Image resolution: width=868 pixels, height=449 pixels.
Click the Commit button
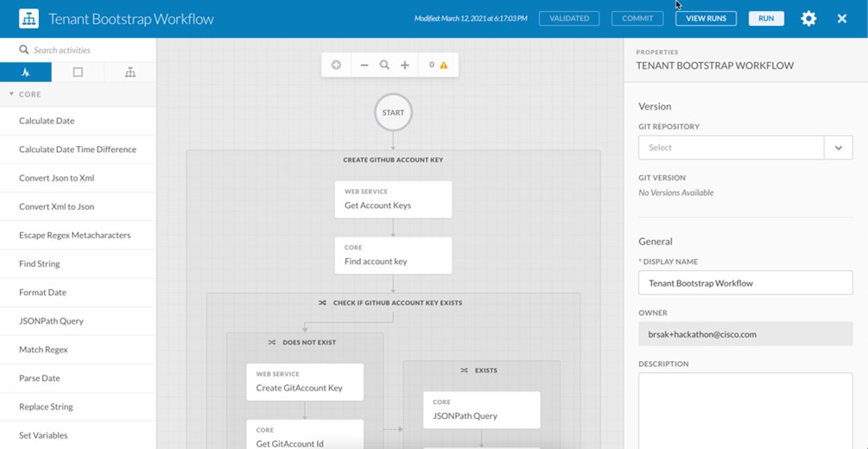coord(637,18)
